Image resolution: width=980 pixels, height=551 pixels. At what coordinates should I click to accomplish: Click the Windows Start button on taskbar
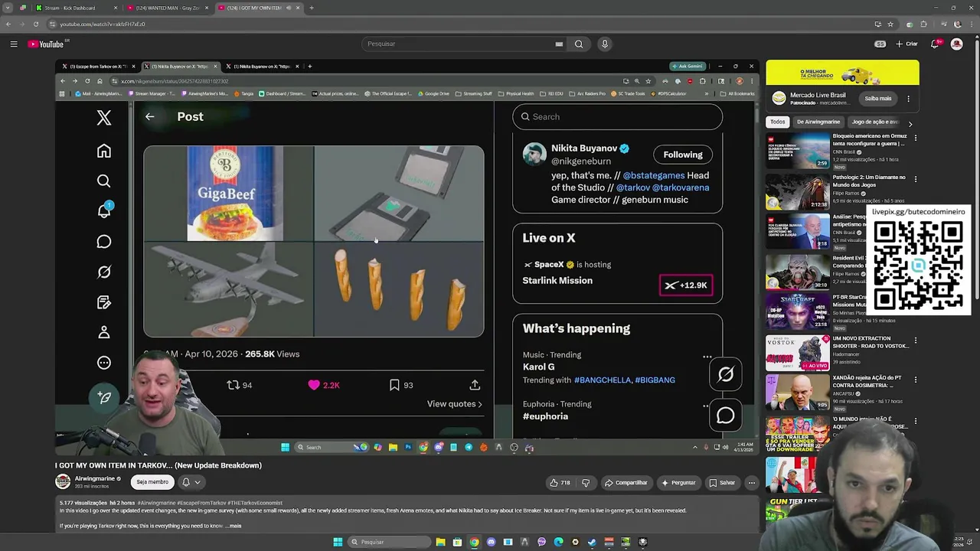(338, 542)
